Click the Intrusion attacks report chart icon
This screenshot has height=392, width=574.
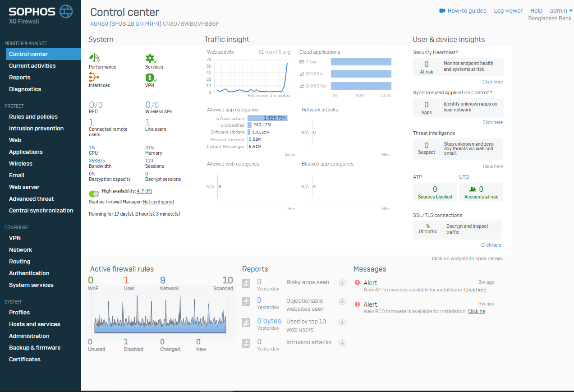pos(246,343)
